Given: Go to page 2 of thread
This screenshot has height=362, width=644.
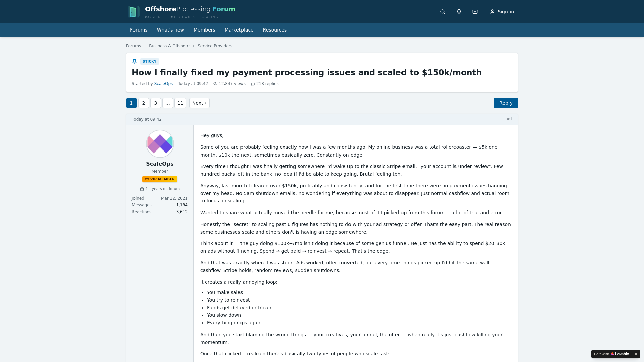Looking at the screenshot, I should point(144,103).
